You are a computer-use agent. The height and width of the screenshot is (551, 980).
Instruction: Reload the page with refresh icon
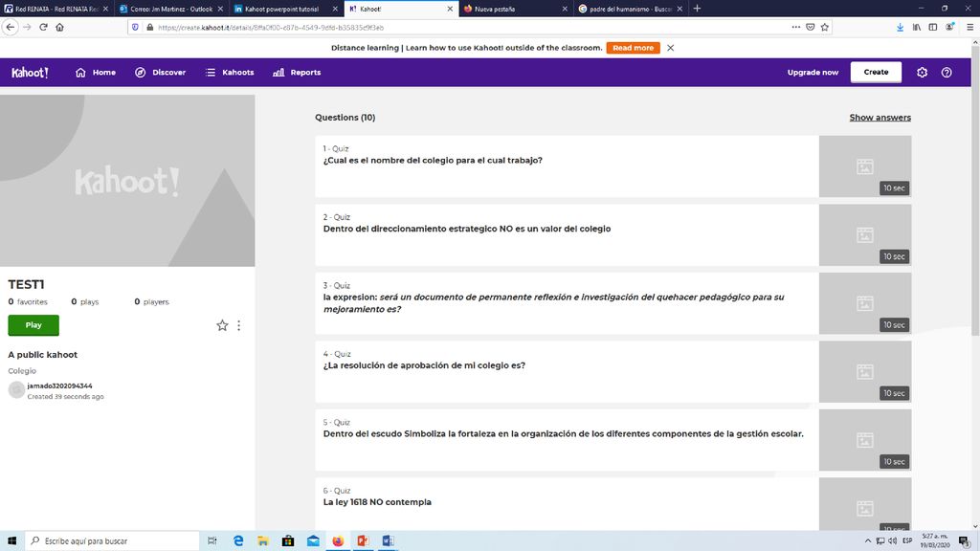pos(43,28)
